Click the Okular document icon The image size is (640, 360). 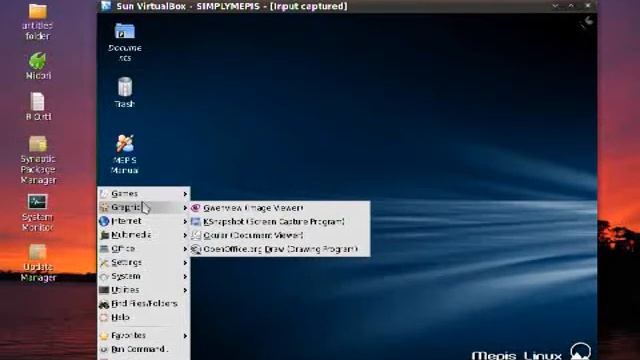pyautogui.click(x=196, y=236)
